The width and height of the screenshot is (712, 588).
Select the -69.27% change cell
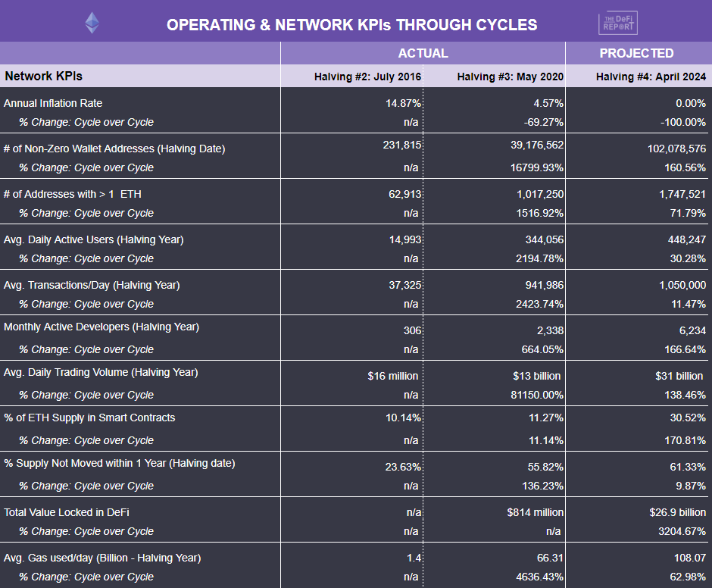coord(544,122)
